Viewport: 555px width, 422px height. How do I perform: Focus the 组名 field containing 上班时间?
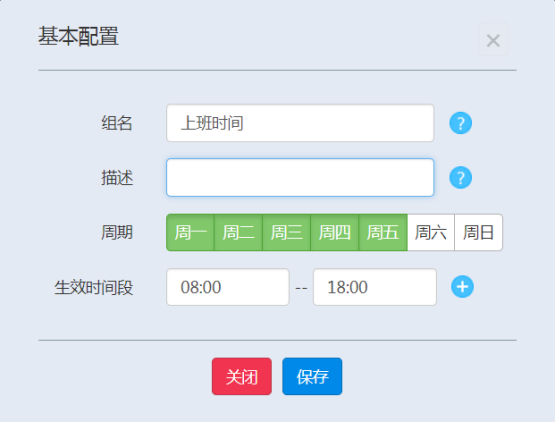pos(300,123)
